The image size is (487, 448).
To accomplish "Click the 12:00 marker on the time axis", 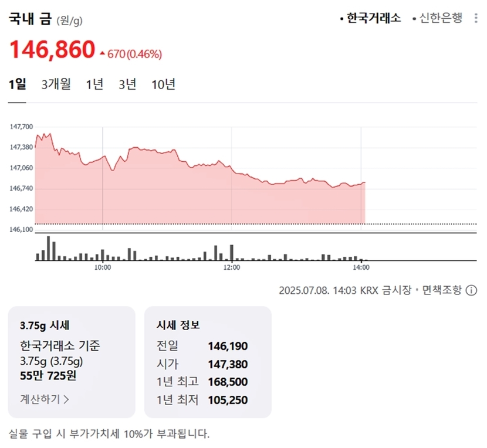I will point(232,267).
